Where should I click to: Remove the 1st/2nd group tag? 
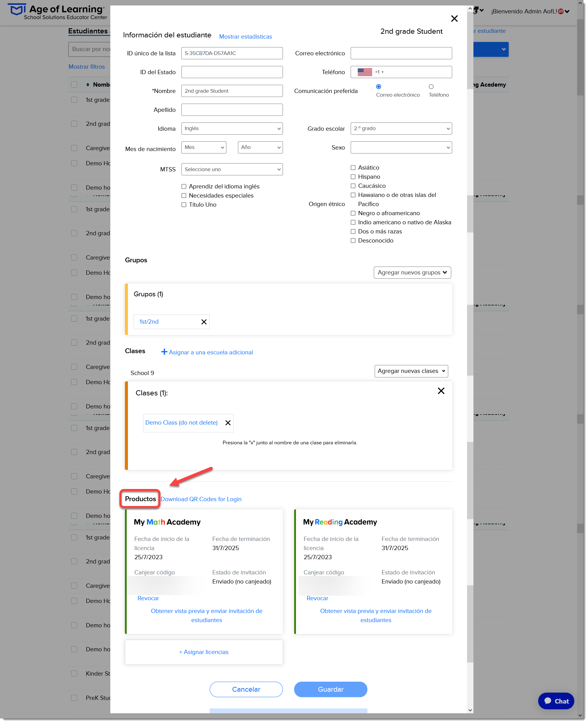pyautogui.click(x=204, y=322)
